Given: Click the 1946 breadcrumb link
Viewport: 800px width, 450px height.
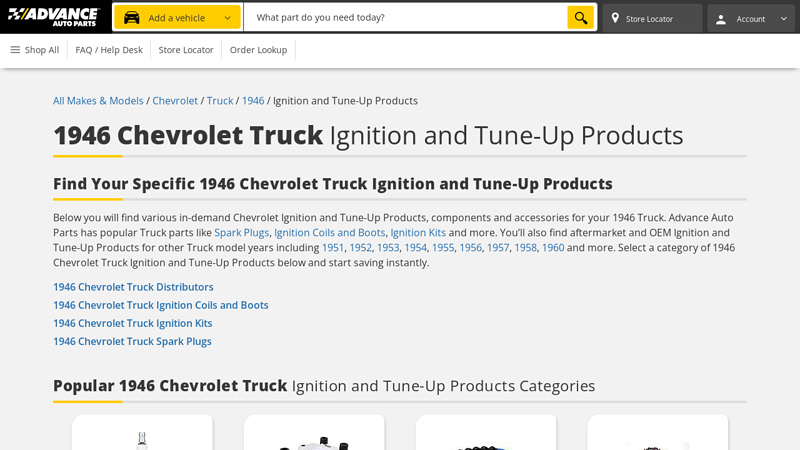Looking at the screenshot, I should (253, 101).
